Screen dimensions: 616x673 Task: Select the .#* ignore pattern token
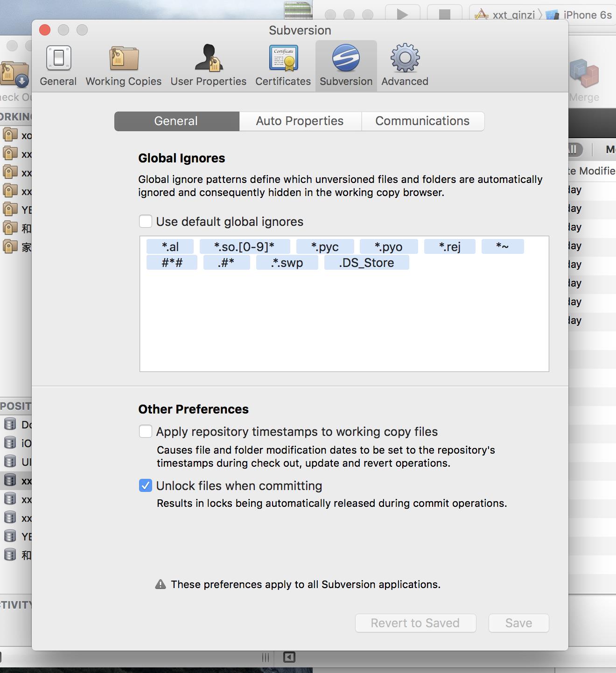click(226, 262)
